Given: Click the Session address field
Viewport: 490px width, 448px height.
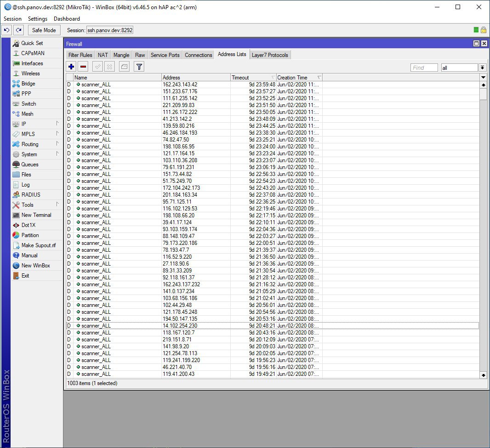Looking at the screenshot, I should (110, 30).
